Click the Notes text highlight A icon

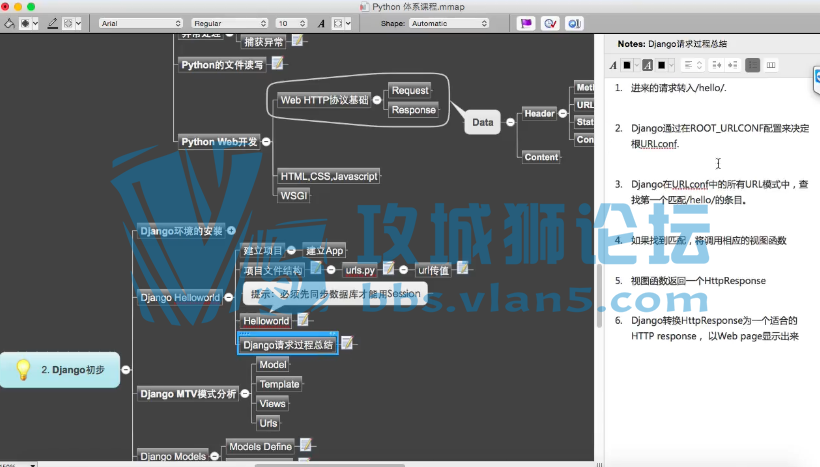pyautogui.click(x=647, y=65)
